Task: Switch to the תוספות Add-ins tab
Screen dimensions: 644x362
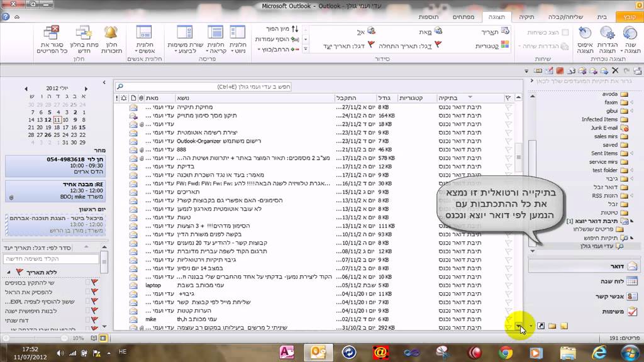Action: point(428,17)
